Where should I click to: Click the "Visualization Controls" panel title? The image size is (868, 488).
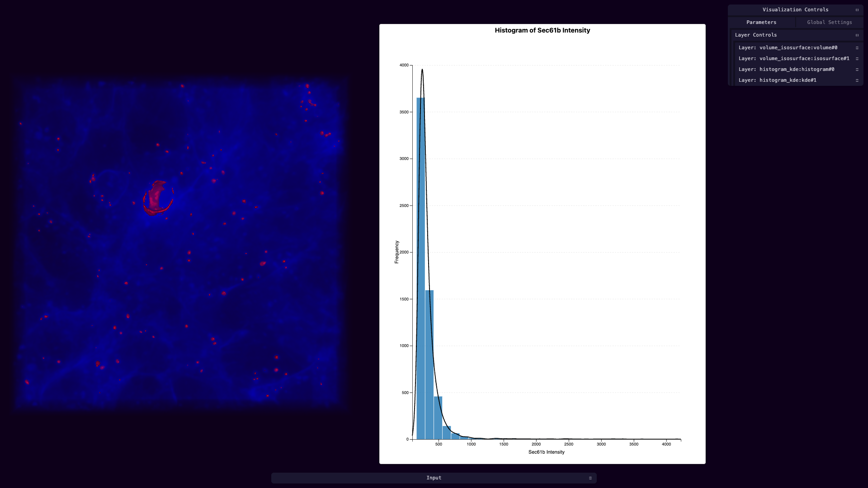click(x=795, y=10)
